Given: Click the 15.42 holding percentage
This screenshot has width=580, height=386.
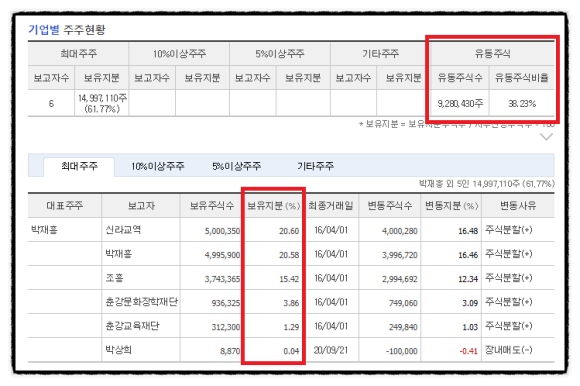Looking at the screenshot, I should [289, 279].
